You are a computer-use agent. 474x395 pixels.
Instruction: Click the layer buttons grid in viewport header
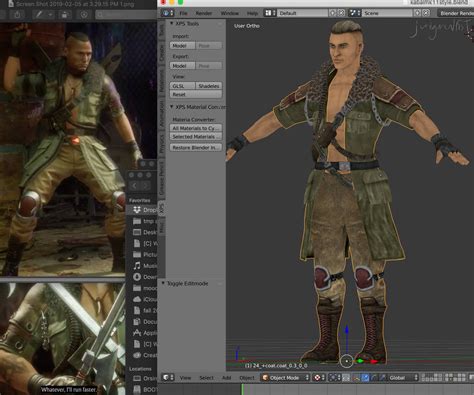pyautogui.click(x=444, y=378)
